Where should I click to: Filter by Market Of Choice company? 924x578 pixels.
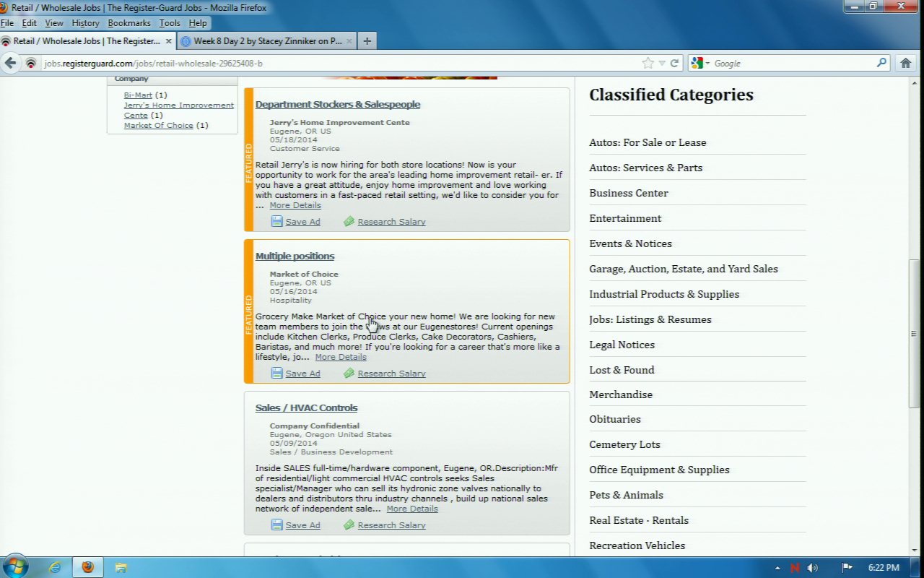tap(158, 126)
